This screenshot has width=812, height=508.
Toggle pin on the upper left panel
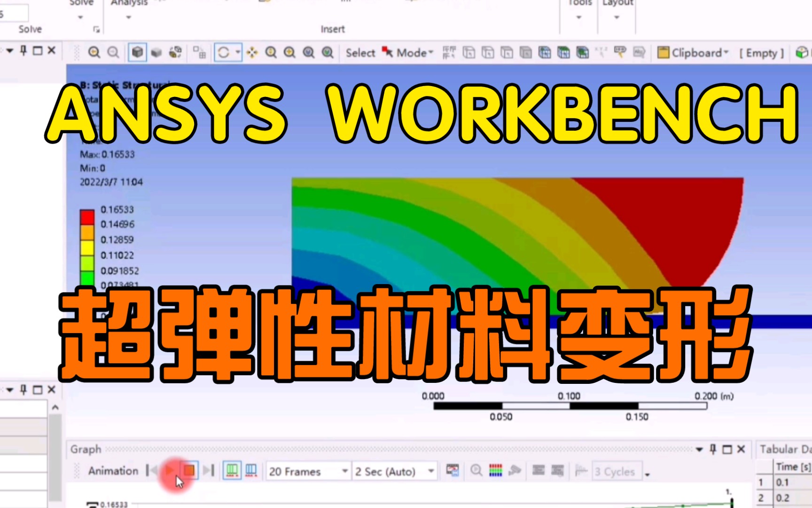coord(23,50)
